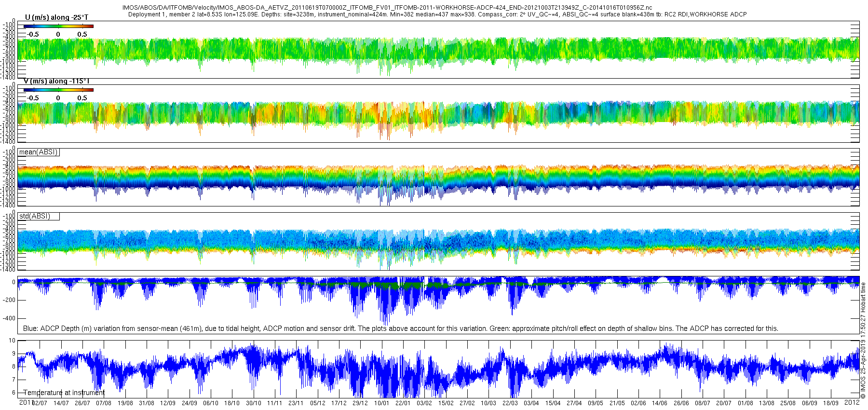This screenshot has height=410, width=868.
Task: Click the '01/08' date tick label
Action: [x=745, y=403]
